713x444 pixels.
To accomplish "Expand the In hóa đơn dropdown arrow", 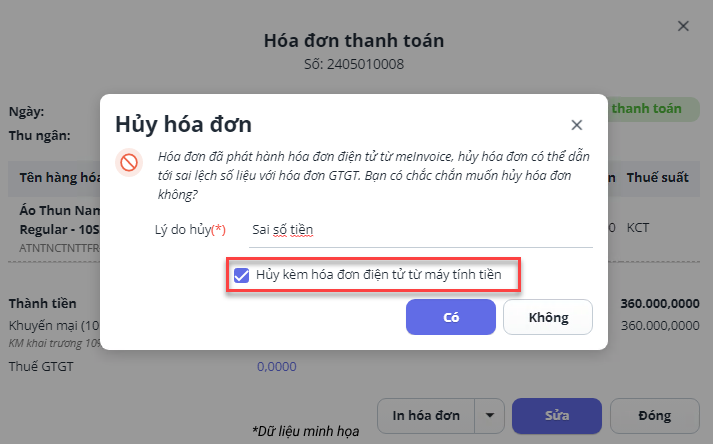I will click(489, 415).
